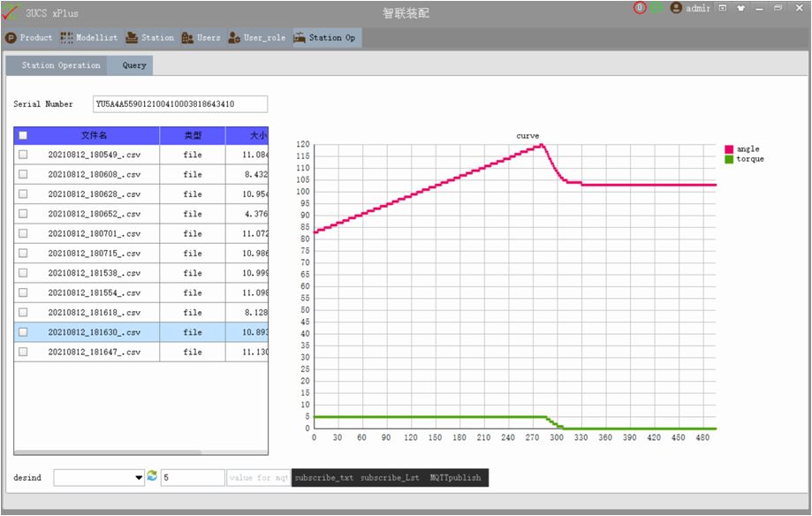Click the shirt skin theme icon
Viewport: 812px width, 516px height.
(x=741, y=8)
